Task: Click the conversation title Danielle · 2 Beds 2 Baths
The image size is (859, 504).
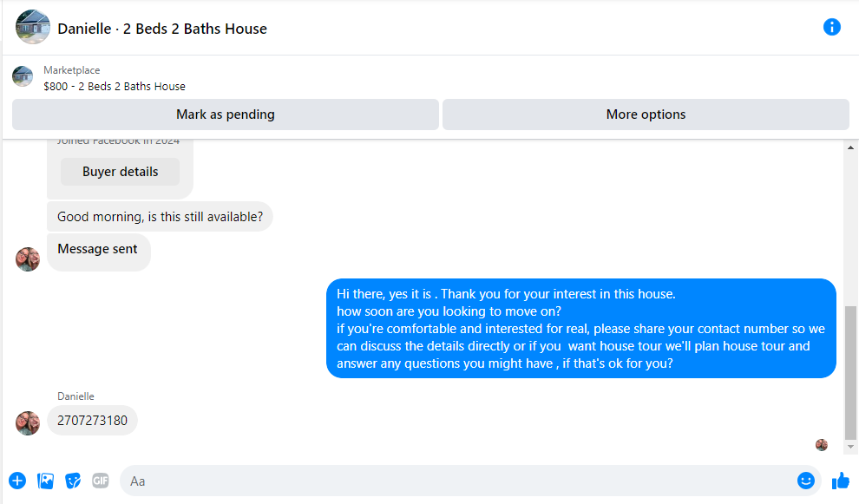Action: coord(162,29)
